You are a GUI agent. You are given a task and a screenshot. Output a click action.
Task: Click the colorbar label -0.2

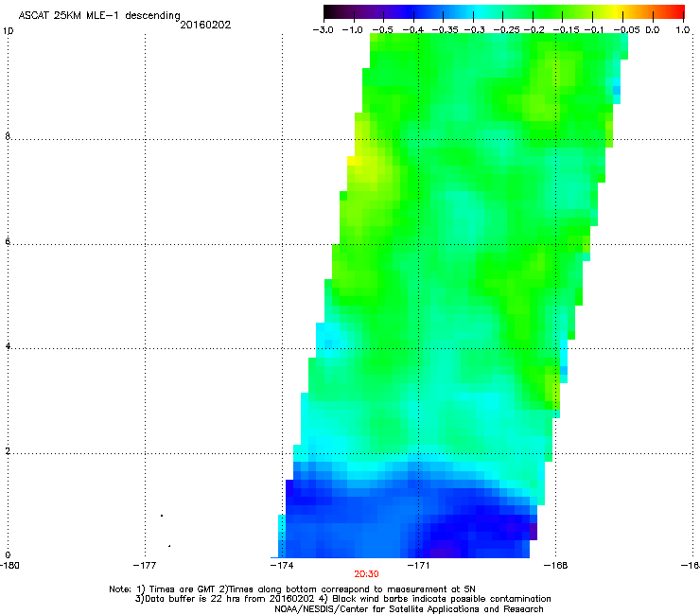pos(534,30)
